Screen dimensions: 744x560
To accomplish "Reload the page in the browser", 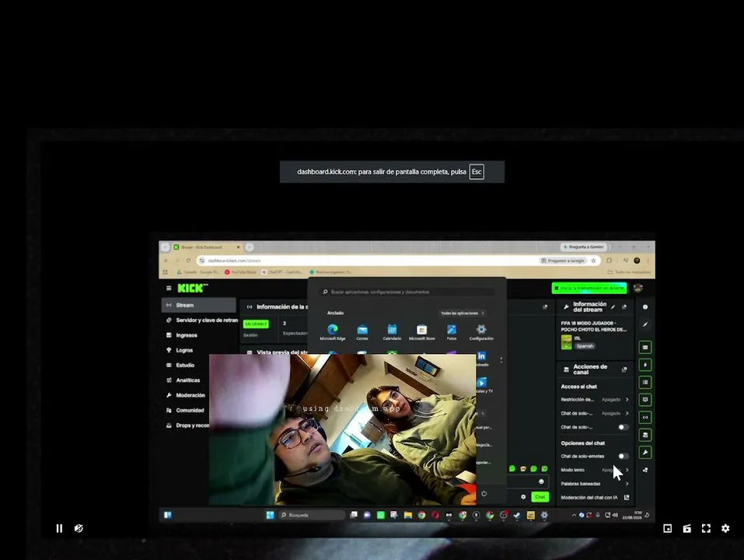I will (188, 261).
